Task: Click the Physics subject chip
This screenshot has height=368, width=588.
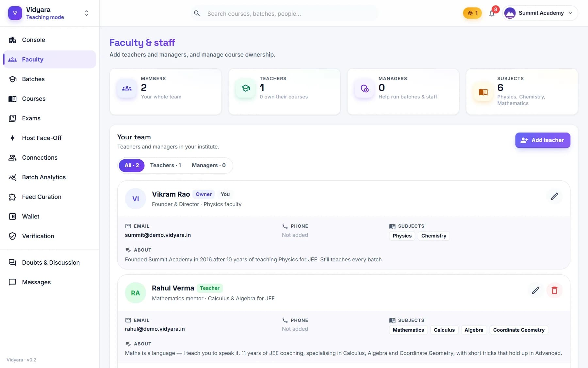Action: [402, 236]
